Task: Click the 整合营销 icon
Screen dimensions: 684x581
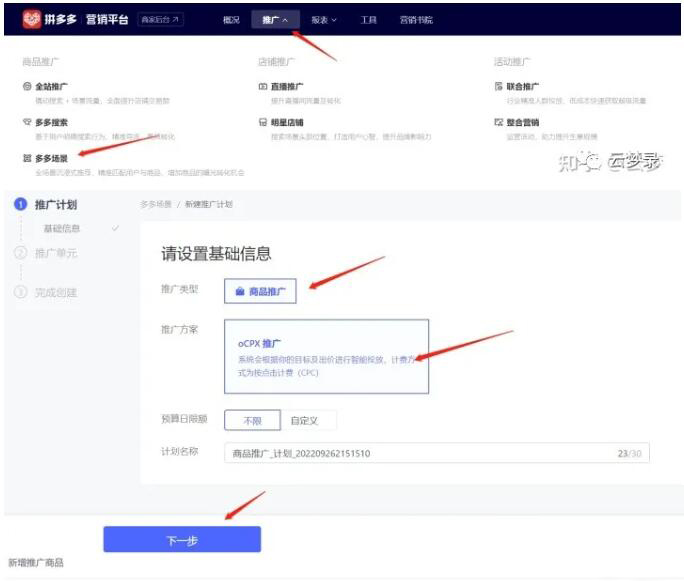Action: pyautogui.click(x=498, y=122)
